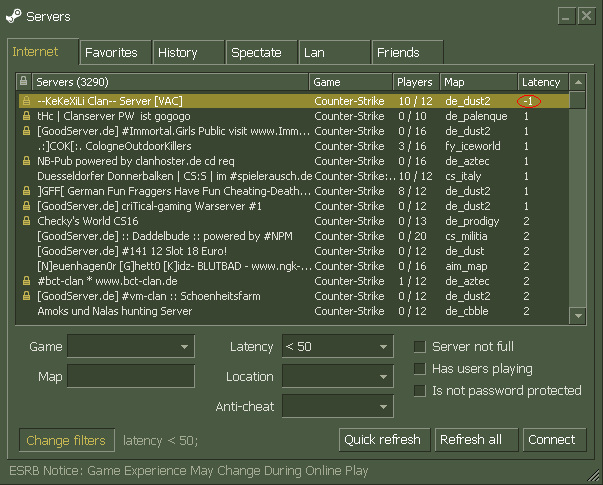Select Amoks und Nalas hunting Server

click(x=294, y=311)
